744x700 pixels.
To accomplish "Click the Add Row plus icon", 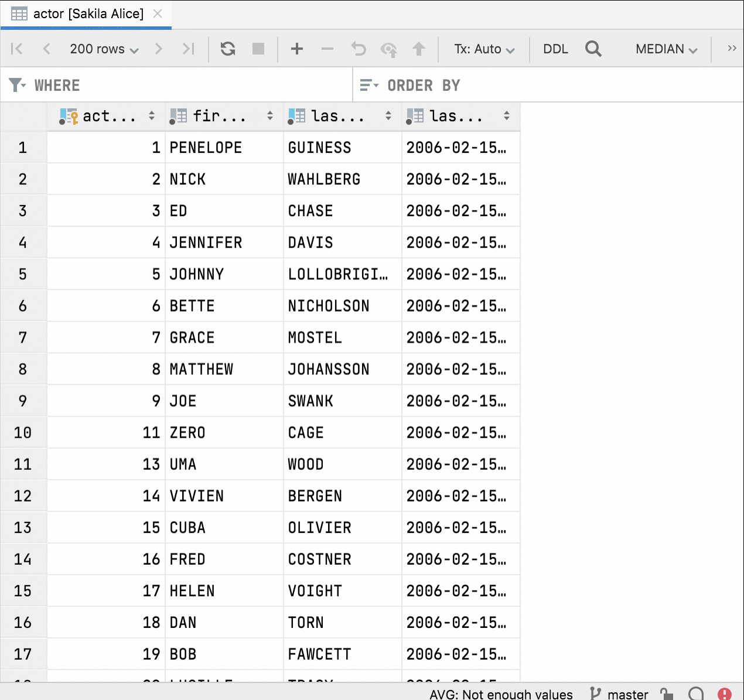I will [x=297, y=49].
